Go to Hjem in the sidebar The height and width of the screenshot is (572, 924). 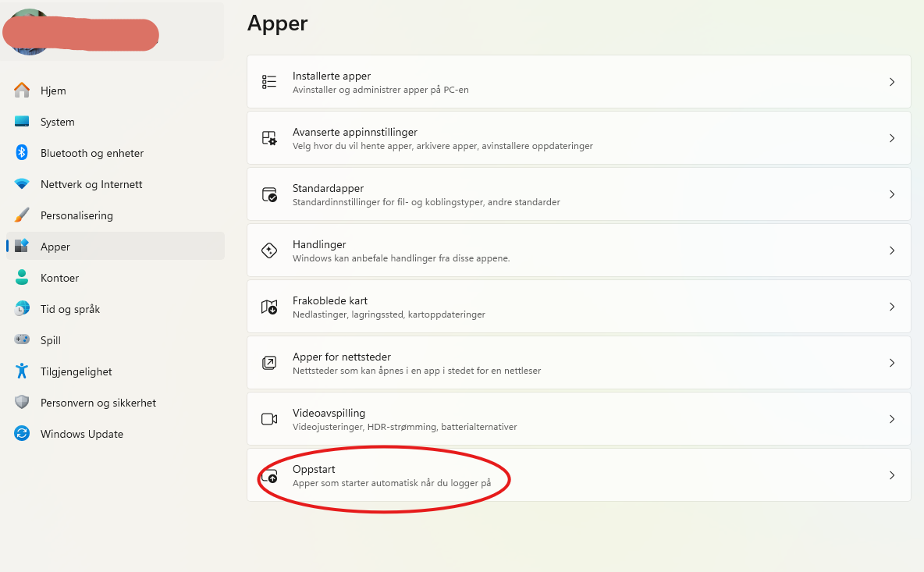coord(53,91)
